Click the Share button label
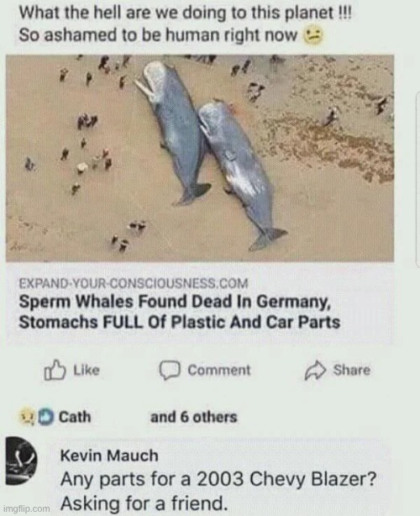420x516 pixels. coord(352,371)
